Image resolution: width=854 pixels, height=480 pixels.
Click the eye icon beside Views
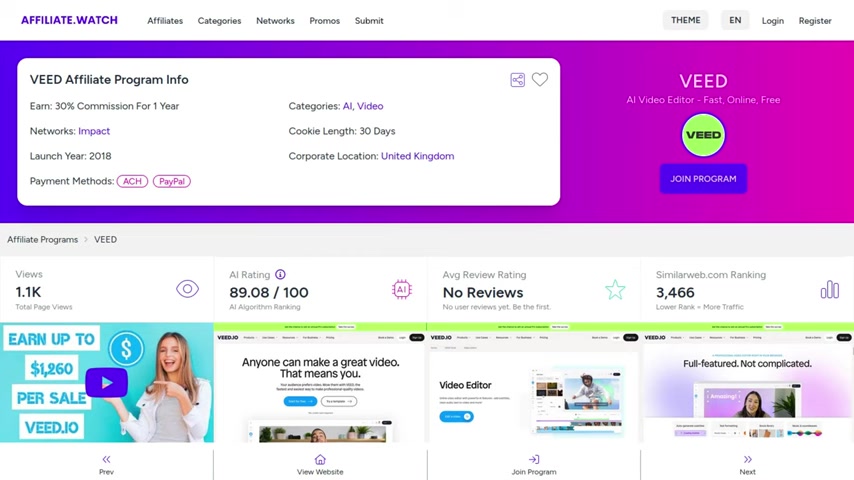pos(187,289)
